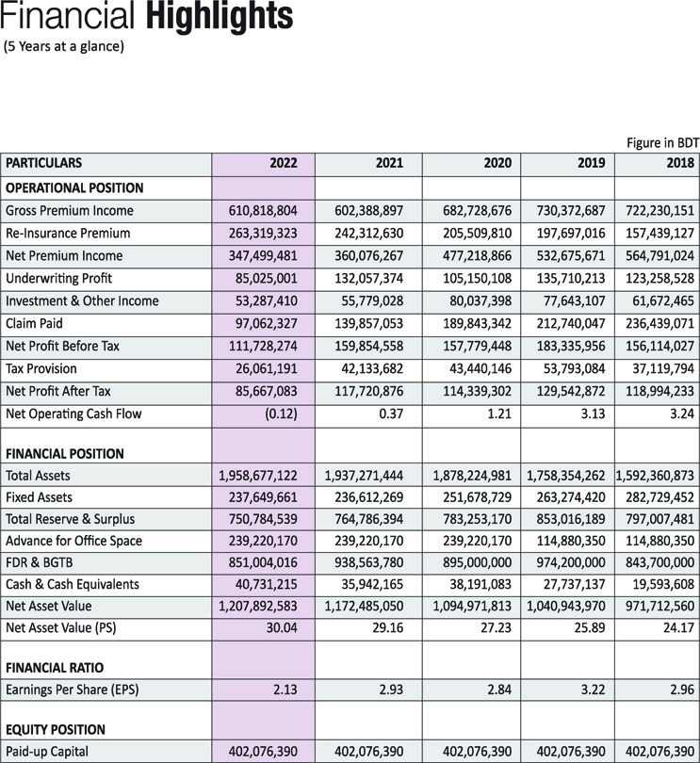The height and width of the screenshot is (763, 700).
Task: Select Underwriting Profit 2019 value 135,710,213
Action: [571, 278]
